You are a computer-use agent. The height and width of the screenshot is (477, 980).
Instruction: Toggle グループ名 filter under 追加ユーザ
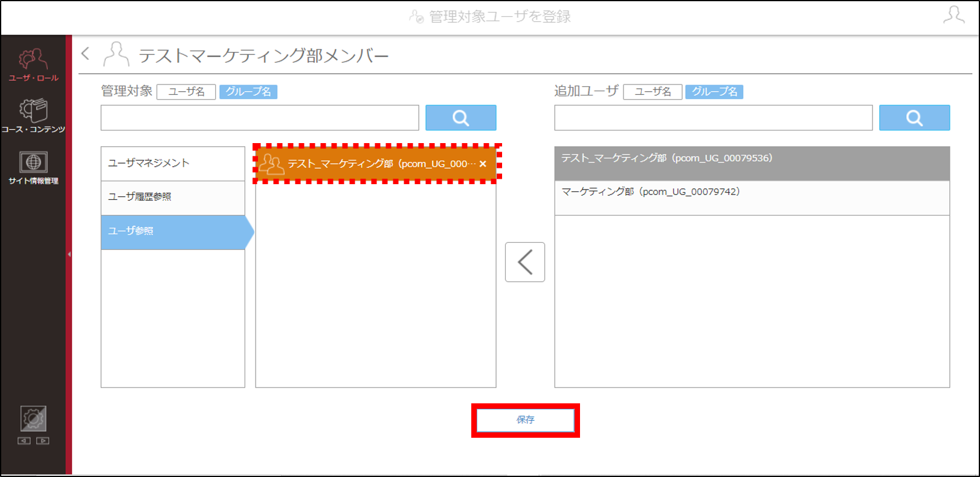714,92
